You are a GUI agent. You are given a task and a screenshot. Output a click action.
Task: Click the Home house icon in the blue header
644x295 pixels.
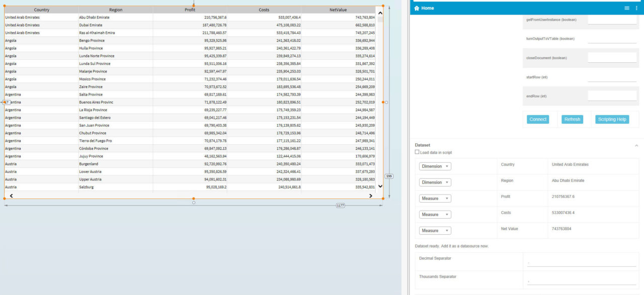tap(417, 8)
